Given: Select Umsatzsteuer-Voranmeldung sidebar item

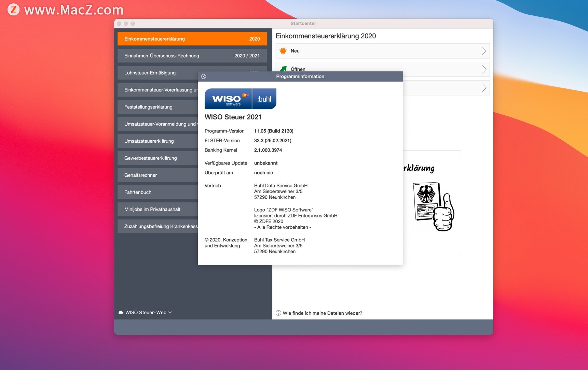Looking at the screenshot, I should 158,124.
